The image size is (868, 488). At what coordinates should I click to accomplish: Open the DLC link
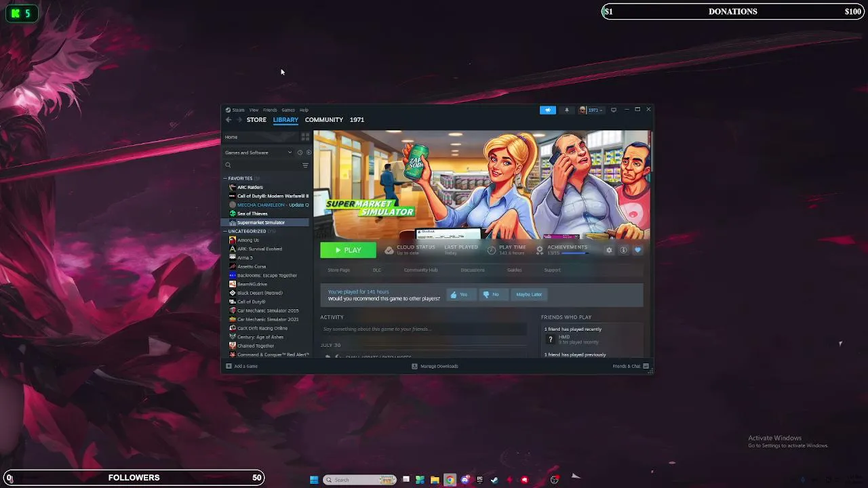tap(377, 270)
